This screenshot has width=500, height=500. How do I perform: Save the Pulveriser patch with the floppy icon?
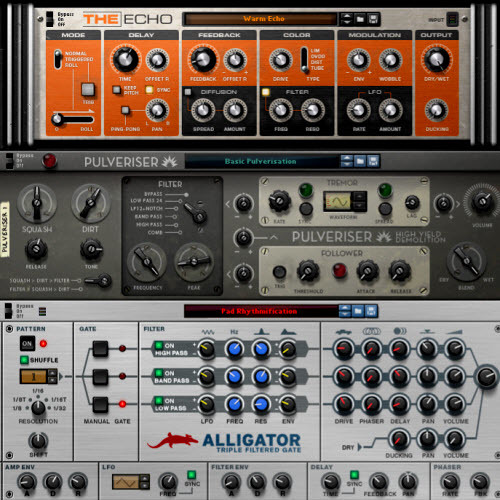(x=373, y=161)
